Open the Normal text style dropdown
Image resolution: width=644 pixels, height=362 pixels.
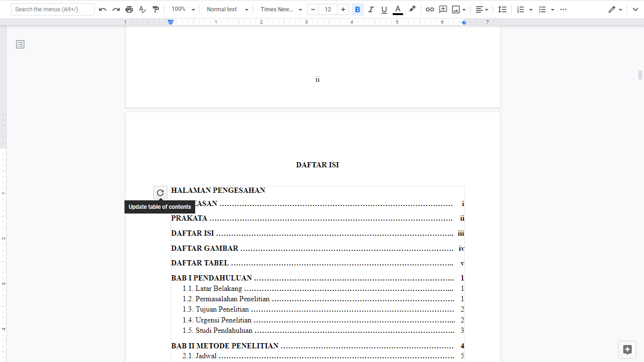pyautogui.click(x=227, y=9)
